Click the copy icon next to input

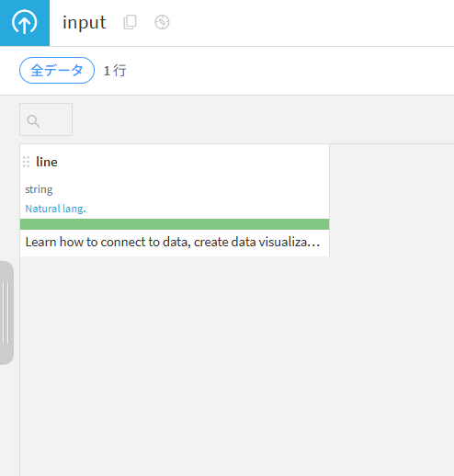tap(130, 22)
